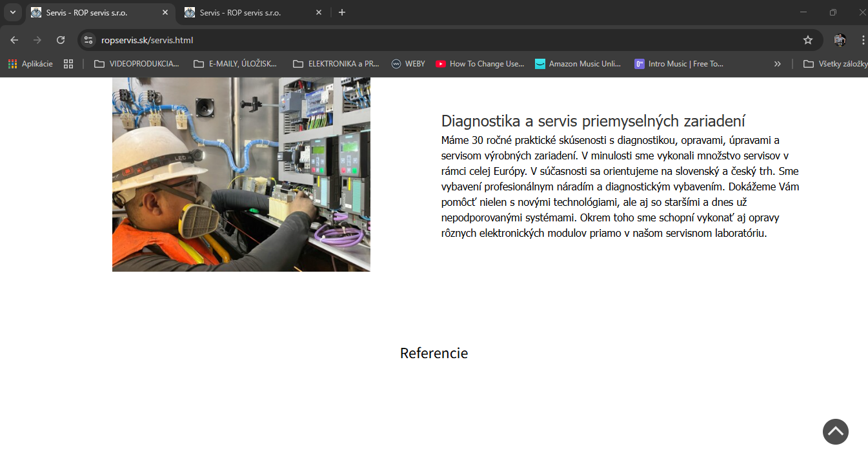
Task: Open the tab groups grid icon
Action: click(x=68, y=64)
